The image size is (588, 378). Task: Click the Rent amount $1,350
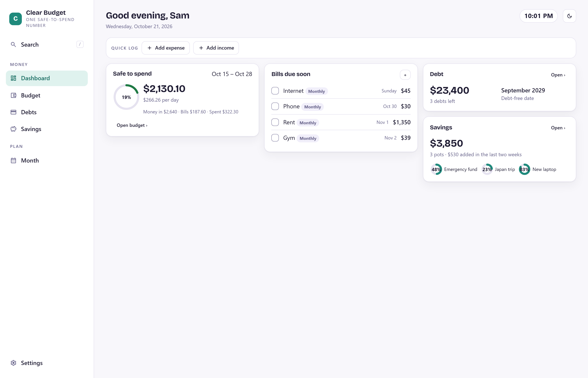pyautogui.click(x=402, y=122)
